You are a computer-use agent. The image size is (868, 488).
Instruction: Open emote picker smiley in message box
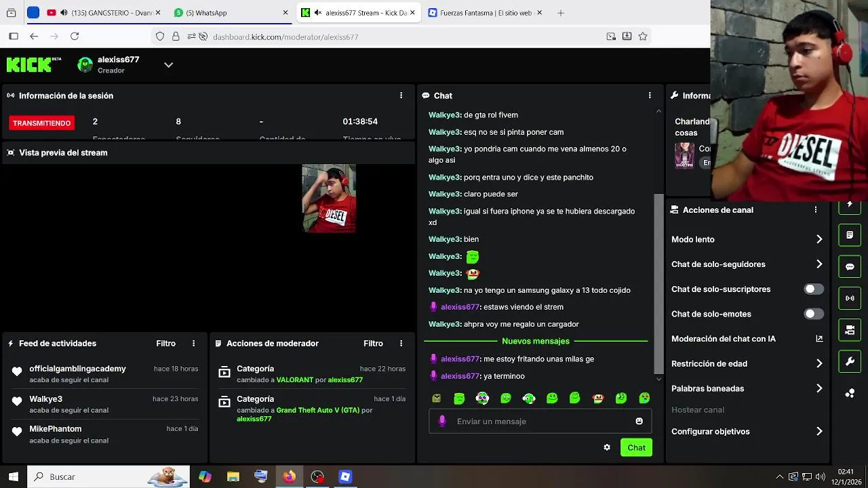639,422
